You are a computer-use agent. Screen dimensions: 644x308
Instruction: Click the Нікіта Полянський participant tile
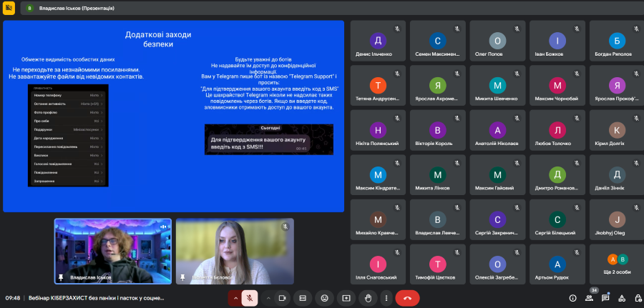(x=378, y=130)
